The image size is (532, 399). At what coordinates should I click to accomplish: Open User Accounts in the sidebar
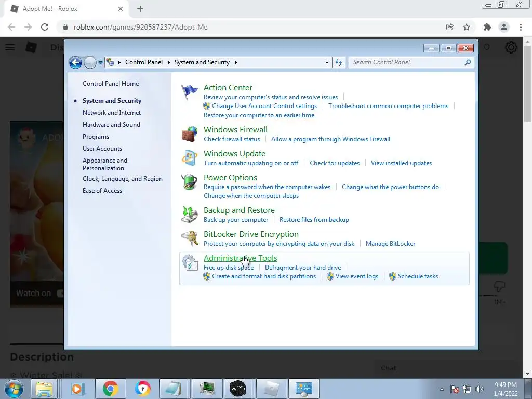[102, 149]
